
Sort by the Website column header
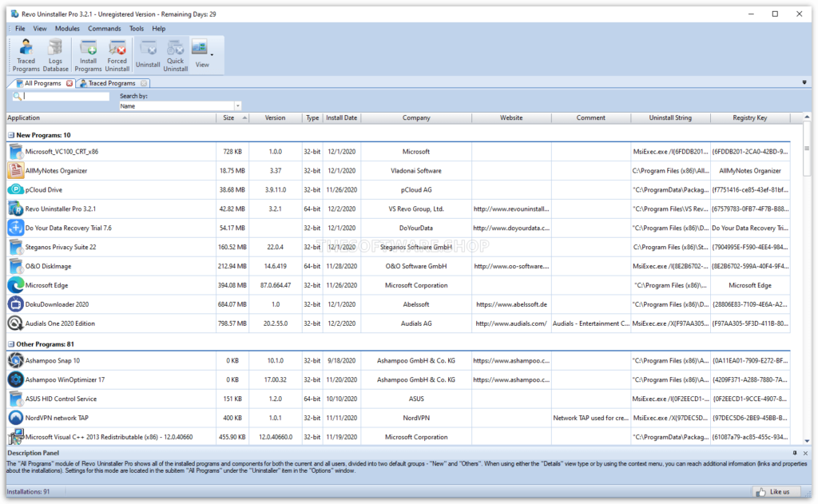(511, 118)
